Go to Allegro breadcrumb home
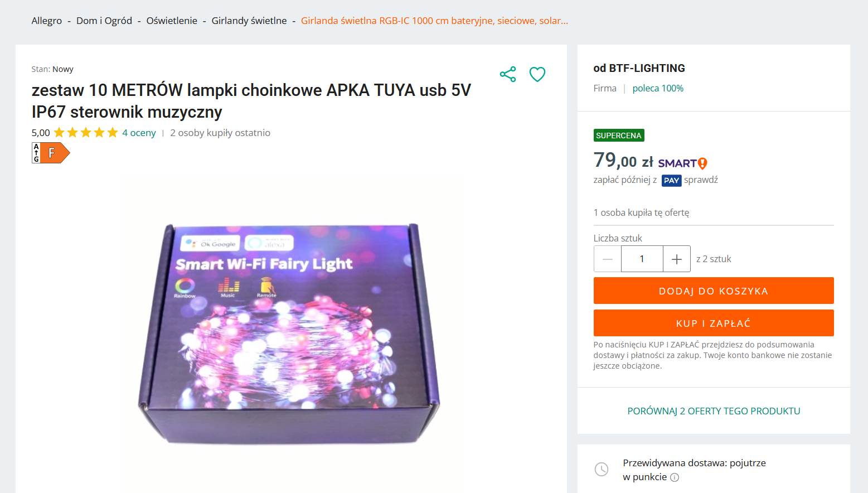This screenshot has width=868, height=493. tap(47, 21)
